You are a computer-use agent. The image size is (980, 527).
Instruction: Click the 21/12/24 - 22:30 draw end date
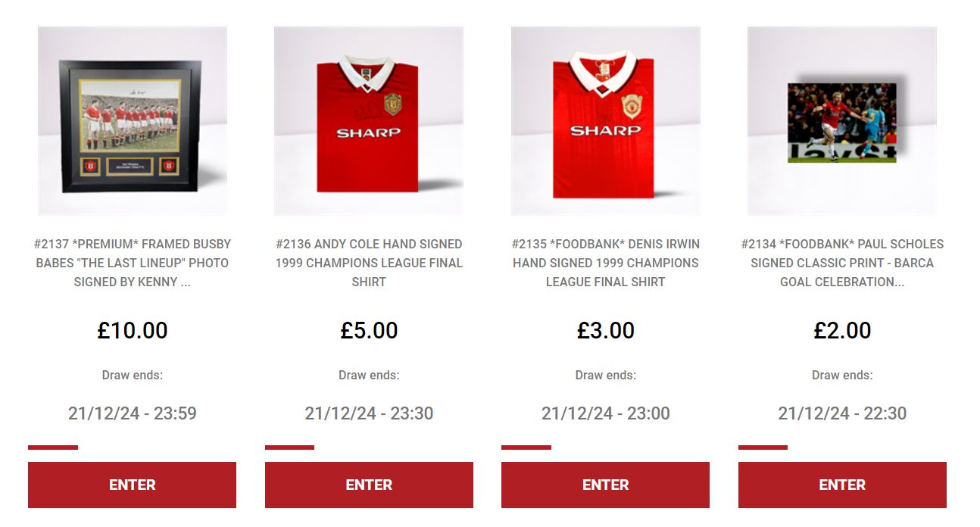(x=842, y=413)
